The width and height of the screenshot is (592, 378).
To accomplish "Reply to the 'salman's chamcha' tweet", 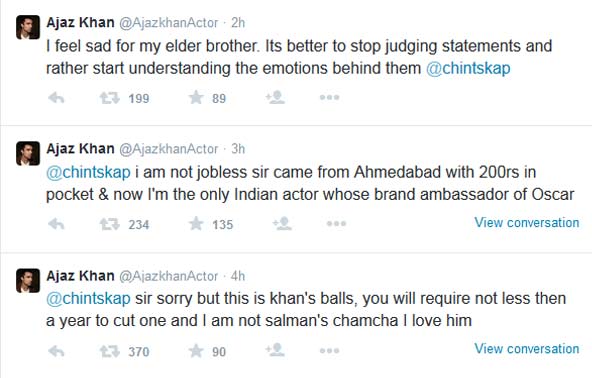I will [x=57, y=351].
